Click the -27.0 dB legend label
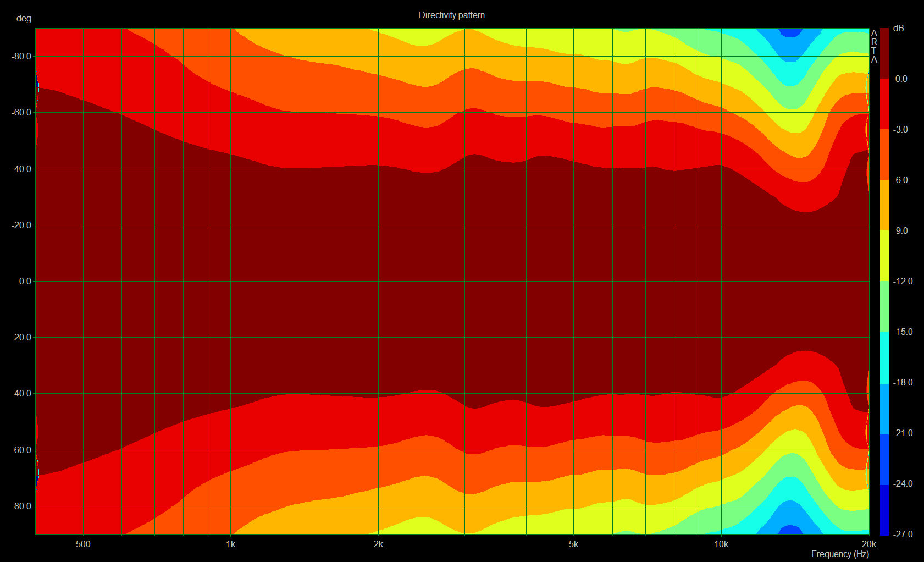 pos(903,534)
